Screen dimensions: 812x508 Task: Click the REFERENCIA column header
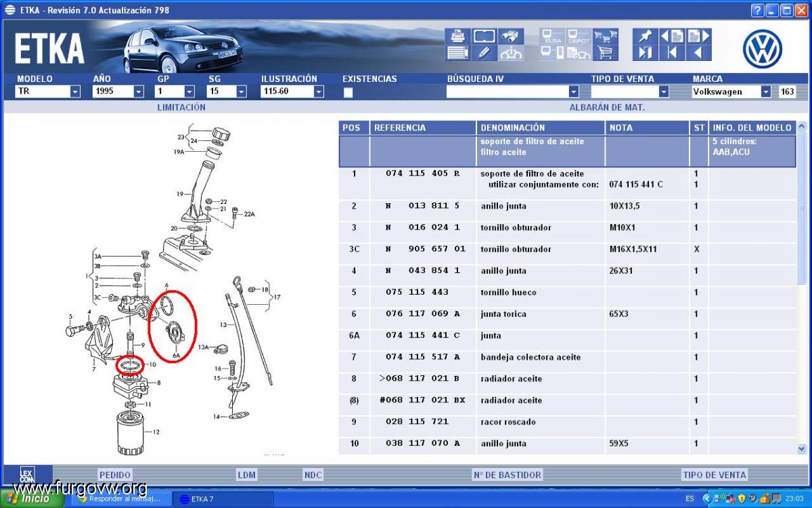tap(424, 127)
